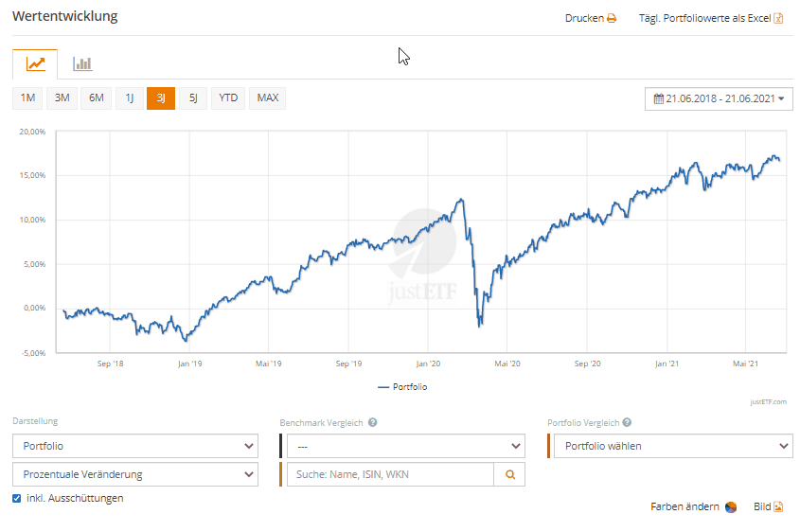Select the MAX time range
This screenshot has height=532, width=800.
(x=267, y=98)
